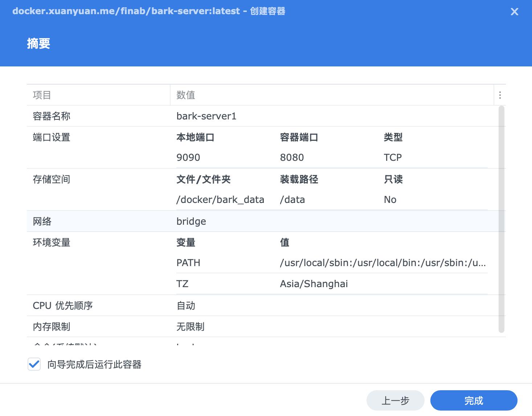The image size is (532, 416).
Task: Close the create container dialog
Action: point(514,12)
